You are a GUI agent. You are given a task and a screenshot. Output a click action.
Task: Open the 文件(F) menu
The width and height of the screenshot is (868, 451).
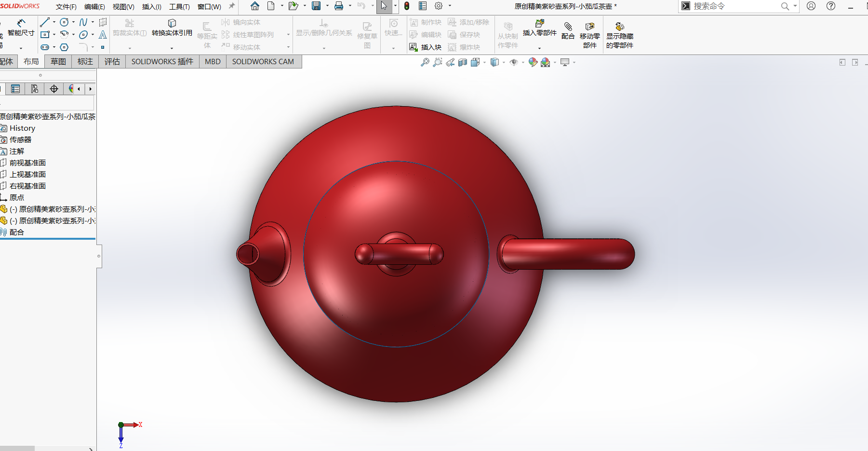click(x=66, y=7)
